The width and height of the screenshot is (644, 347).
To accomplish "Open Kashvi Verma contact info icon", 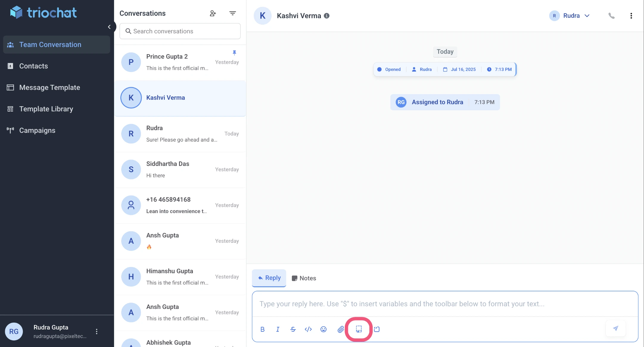I will point(326,16).
